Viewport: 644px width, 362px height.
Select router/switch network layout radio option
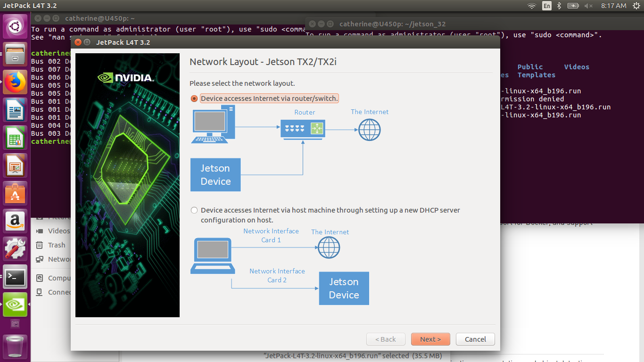coord(194,99)
